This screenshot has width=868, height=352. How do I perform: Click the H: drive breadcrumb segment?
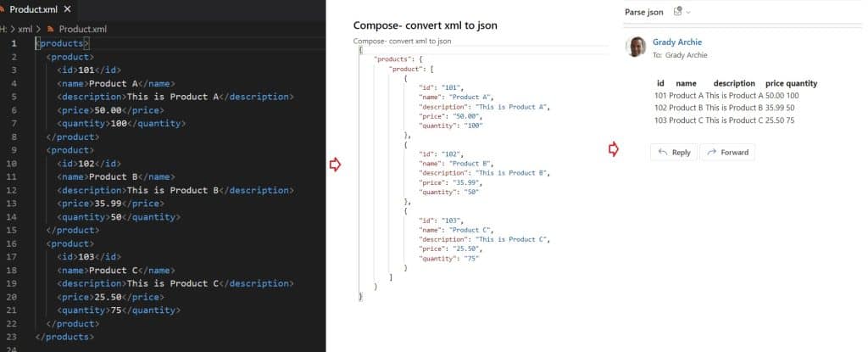[x=4, y=29]
